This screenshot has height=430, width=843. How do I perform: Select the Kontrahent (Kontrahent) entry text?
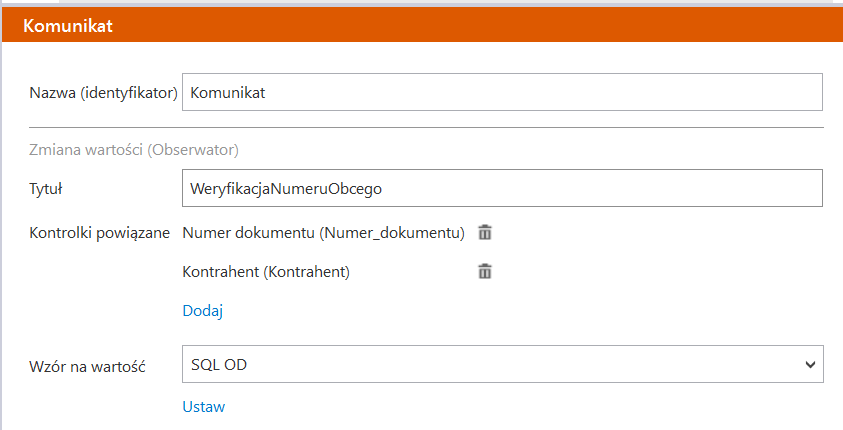[x=266, y=271]
